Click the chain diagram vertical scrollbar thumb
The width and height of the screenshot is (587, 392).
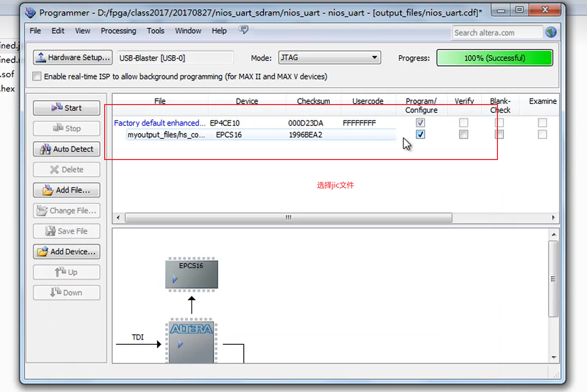click(553, 279)
